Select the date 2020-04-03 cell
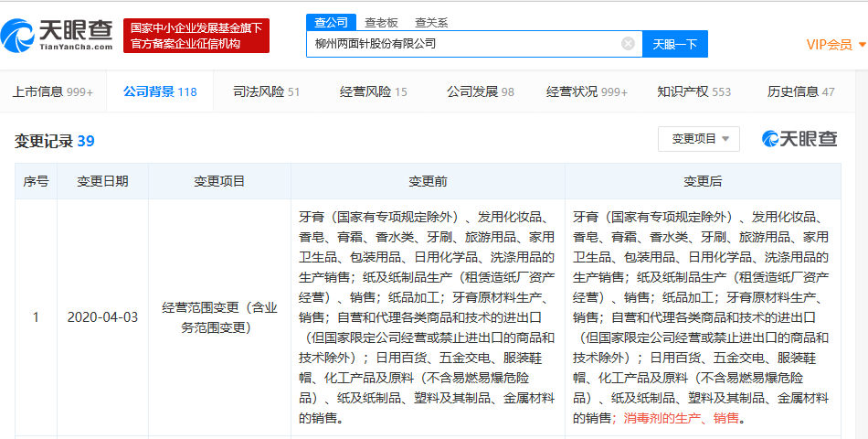 pos(102,317)
